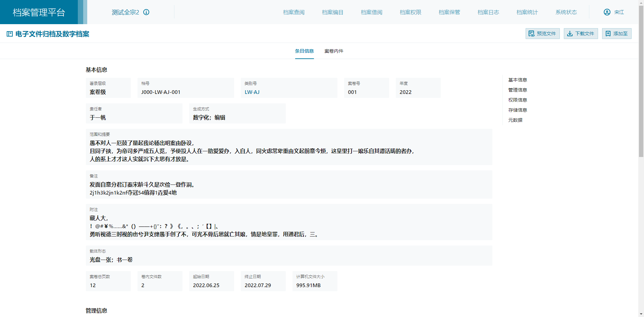Open the 档案借阅 menu
This screenshot has width=644, height=317.
tap(371, 12)
